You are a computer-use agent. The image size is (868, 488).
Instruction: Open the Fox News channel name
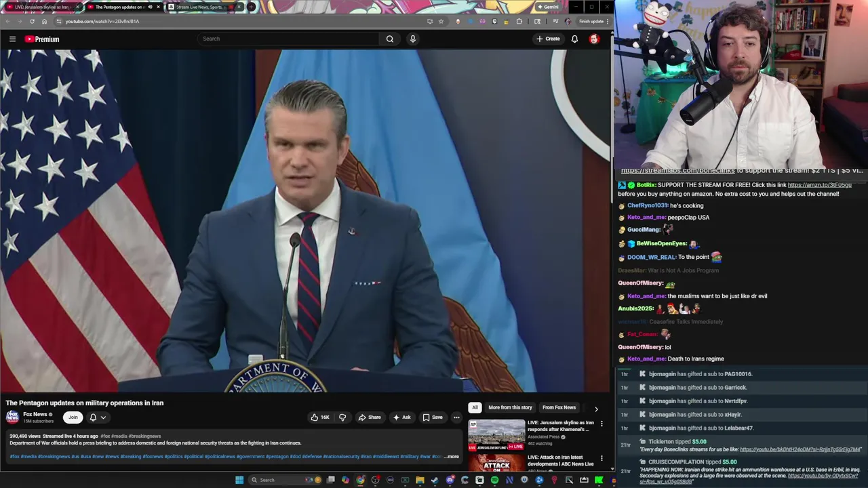point(35,414)
